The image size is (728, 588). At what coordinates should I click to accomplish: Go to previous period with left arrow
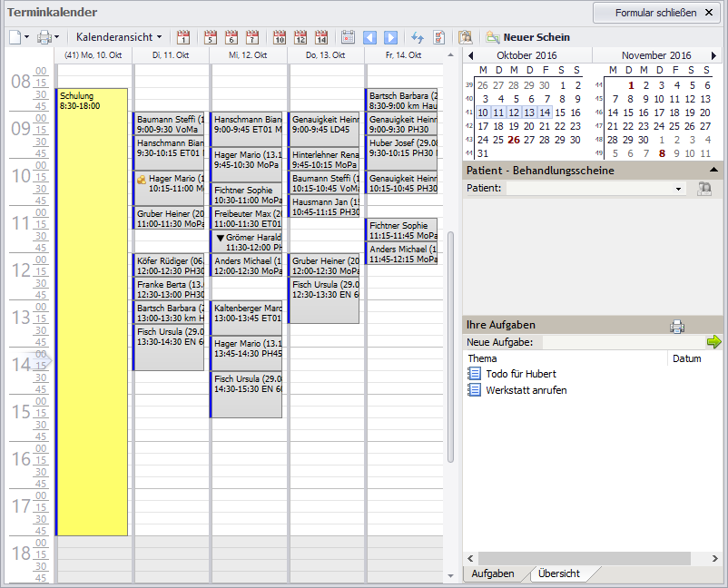click(x=369, y=37)
